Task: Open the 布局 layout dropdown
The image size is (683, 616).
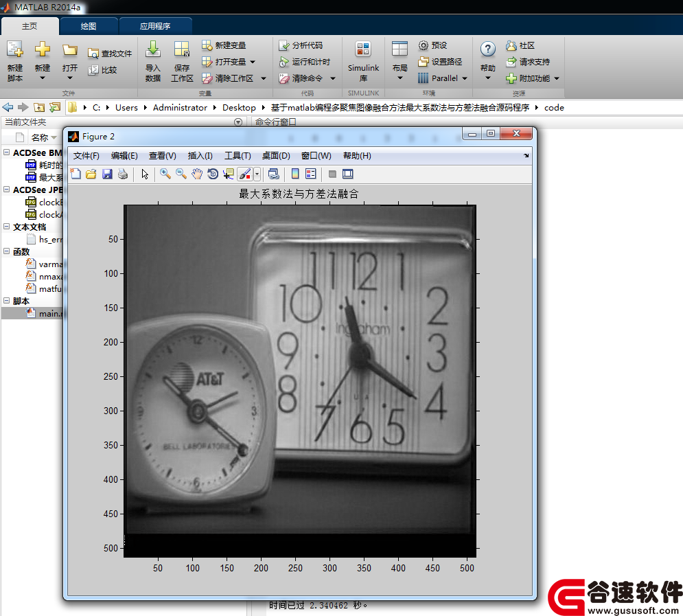Action: [x=400, y=60]
